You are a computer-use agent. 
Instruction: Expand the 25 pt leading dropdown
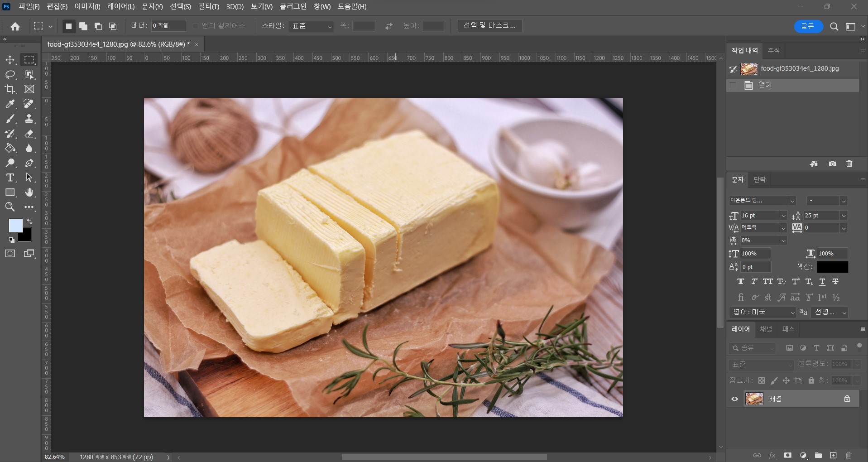[x=844, y=216]
